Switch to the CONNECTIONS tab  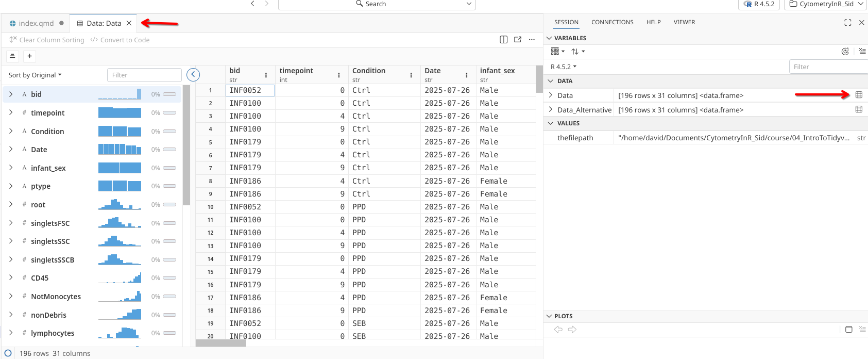click(612, 22)
